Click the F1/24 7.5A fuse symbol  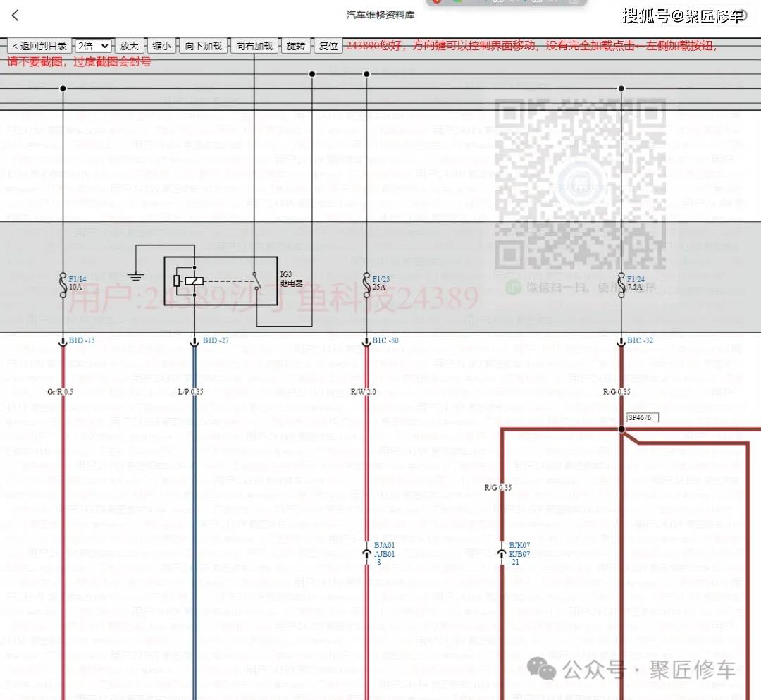[x=621, y=282]
